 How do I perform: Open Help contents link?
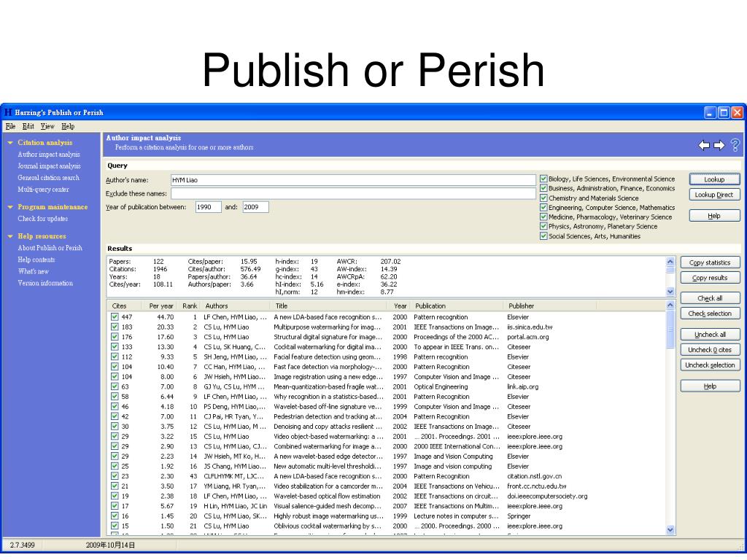pos(36,260)
